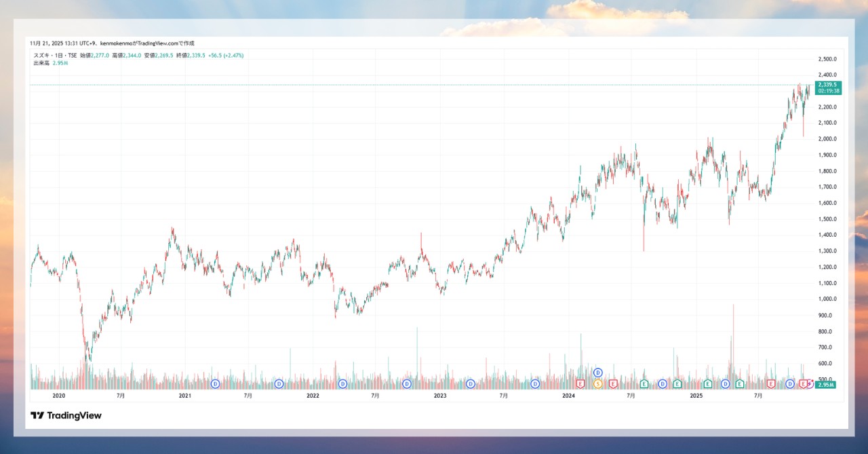Click the 2020 label on the time axis
This screenshot has width=868, height=454.
click(x=58, y=395)
